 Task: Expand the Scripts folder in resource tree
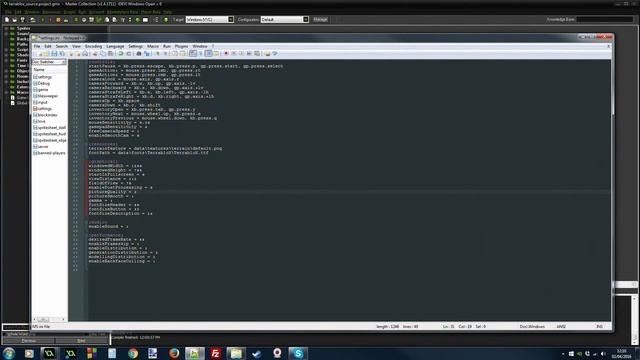pyautogui.click(x=6, y=50)
